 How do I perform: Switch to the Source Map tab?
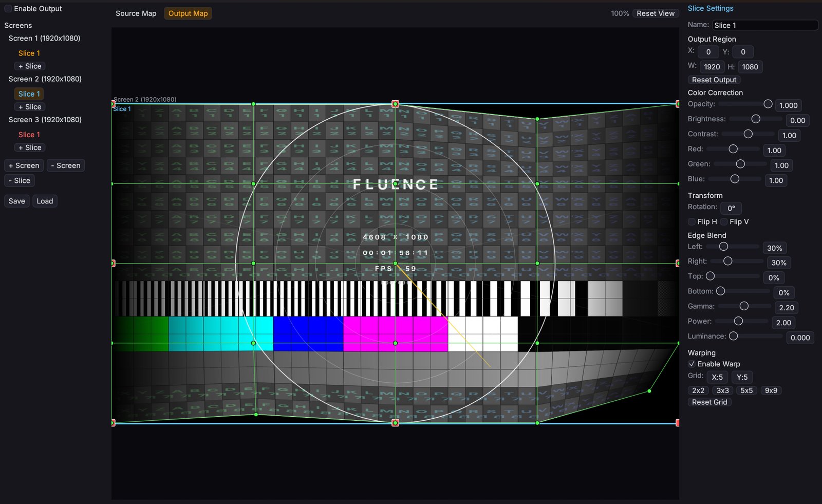136,13
